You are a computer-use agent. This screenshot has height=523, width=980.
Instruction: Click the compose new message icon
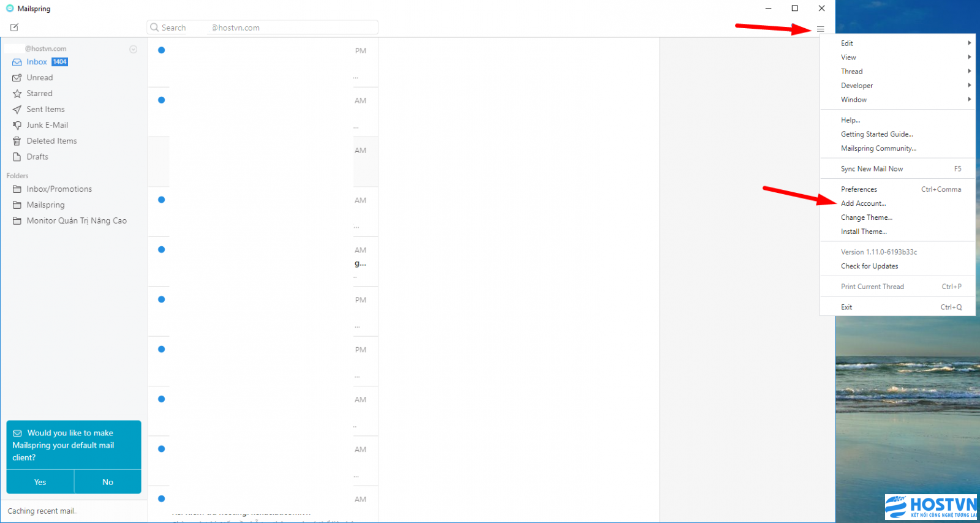(x=14, y=28)
